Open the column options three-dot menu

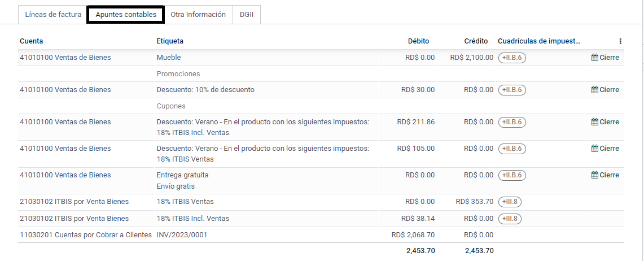coord(620,41)
